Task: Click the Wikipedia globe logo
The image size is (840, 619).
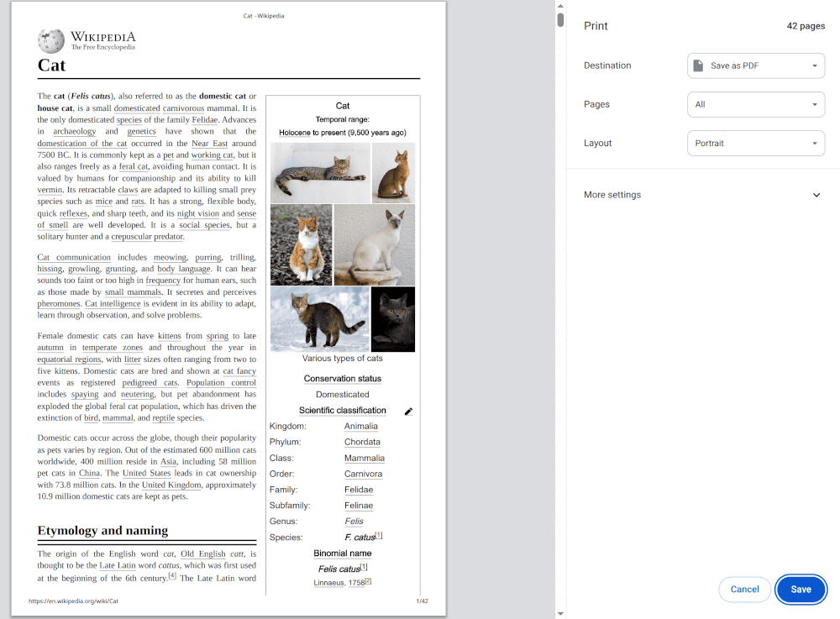Action: pos(51,41)
